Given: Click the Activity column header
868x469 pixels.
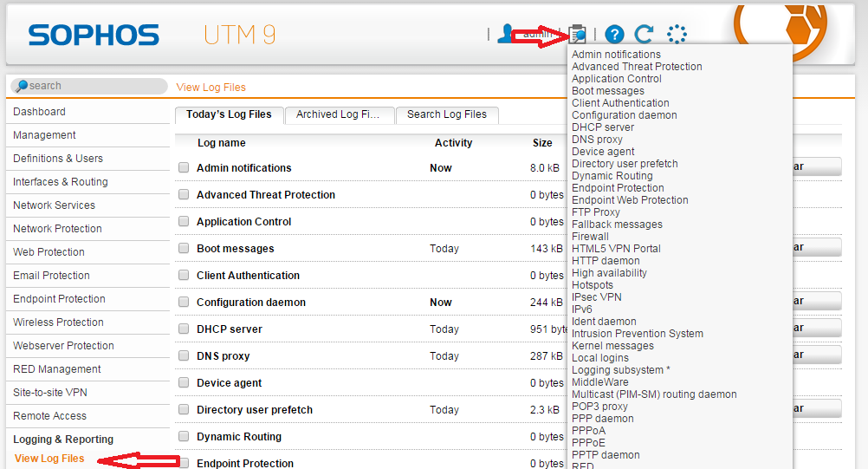Looking at the screenshot, I should (453, 143).
